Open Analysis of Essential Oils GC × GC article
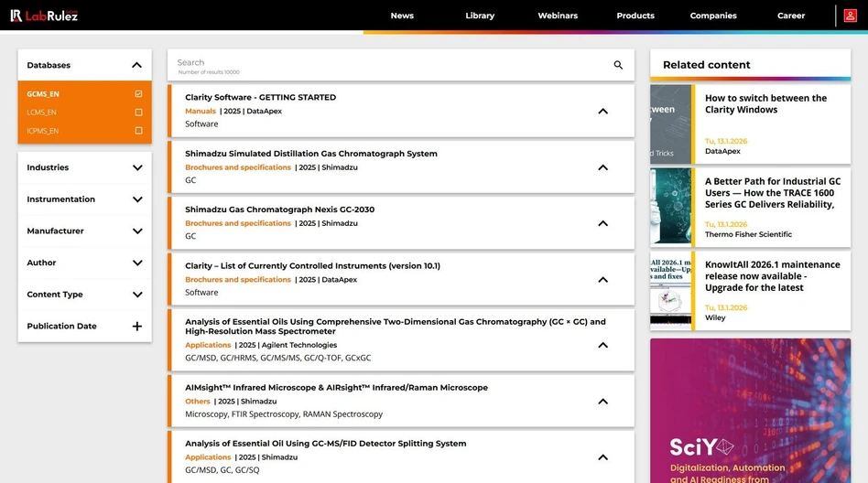868x483 pixels. (x=396, y=327)
